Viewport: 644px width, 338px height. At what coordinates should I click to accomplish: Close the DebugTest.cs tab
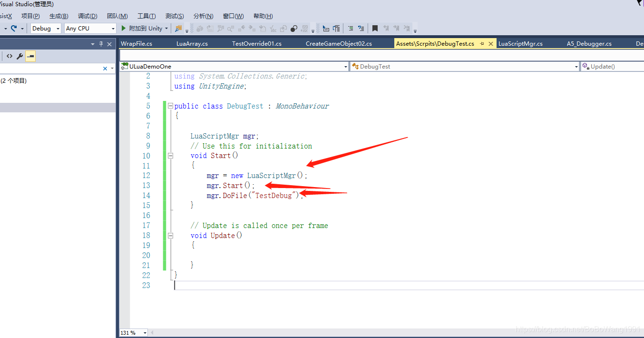(x=491, y=43)
